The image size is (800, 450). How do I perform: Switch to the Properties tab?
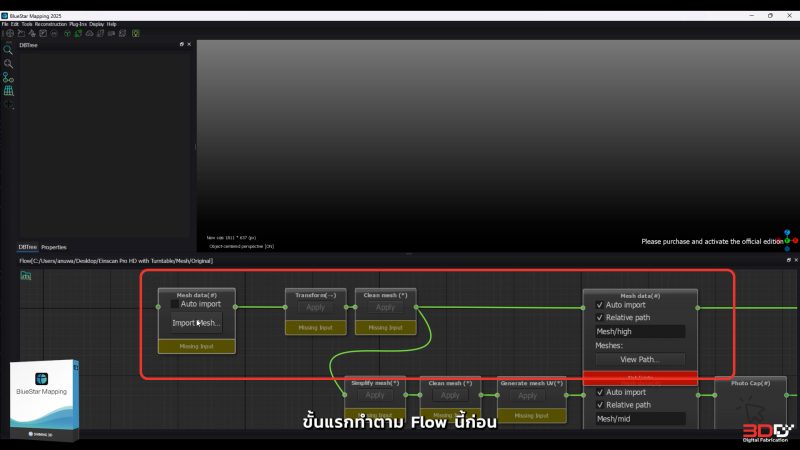point(54,247)
